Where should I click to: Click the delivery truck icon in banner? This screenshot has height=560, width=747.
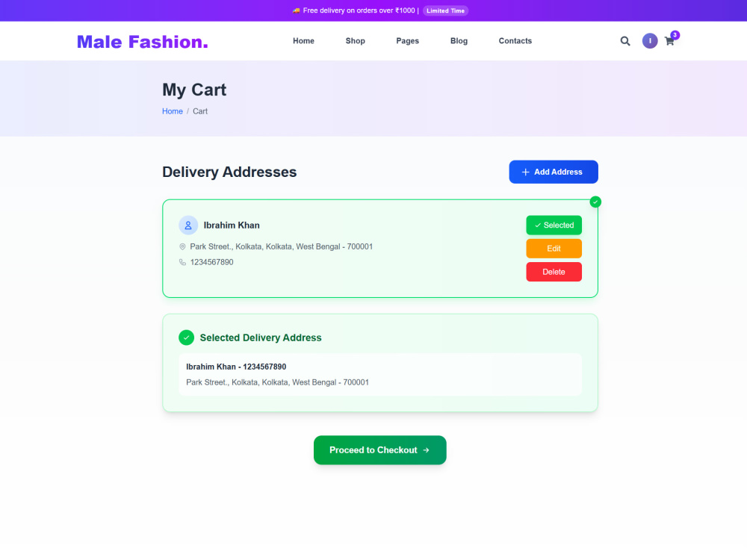tap(297, 10)
